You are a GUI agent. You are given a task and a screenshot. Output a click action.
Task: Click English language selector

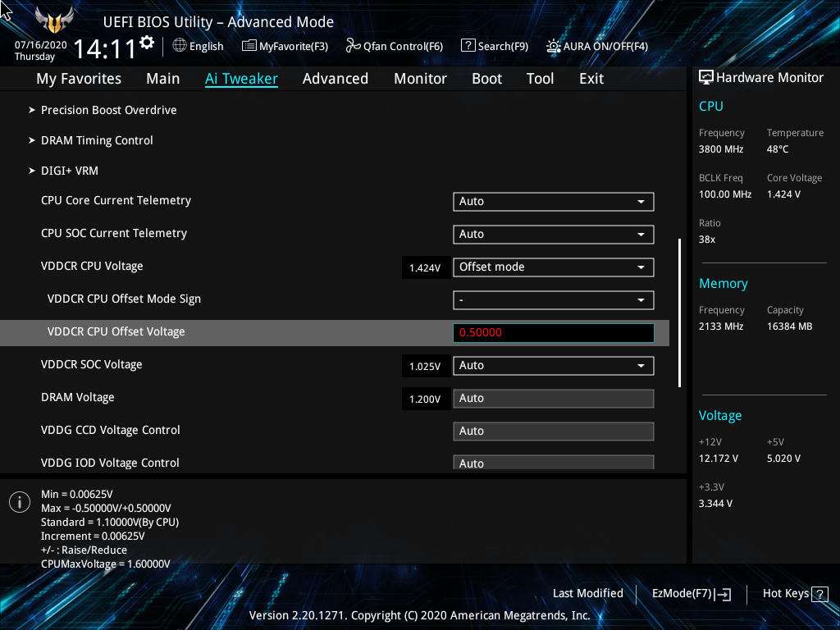199,46
